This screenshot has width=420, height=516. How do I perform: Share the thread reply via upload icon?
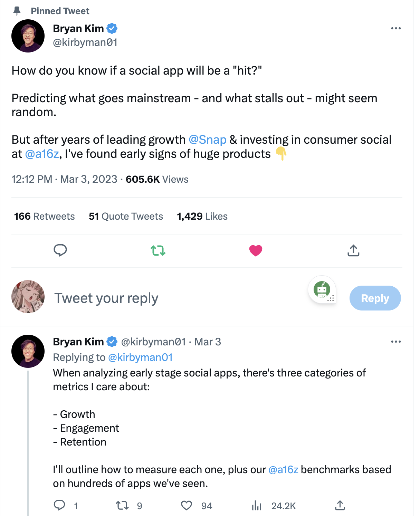(x=340, y=505)
